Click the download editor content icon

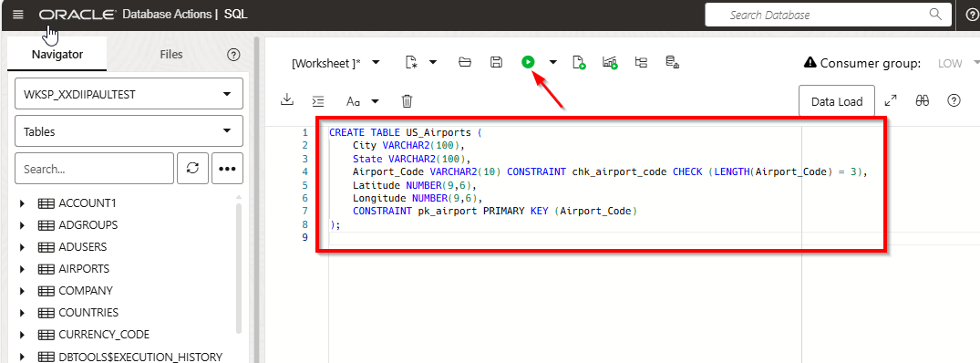[287, 100]
